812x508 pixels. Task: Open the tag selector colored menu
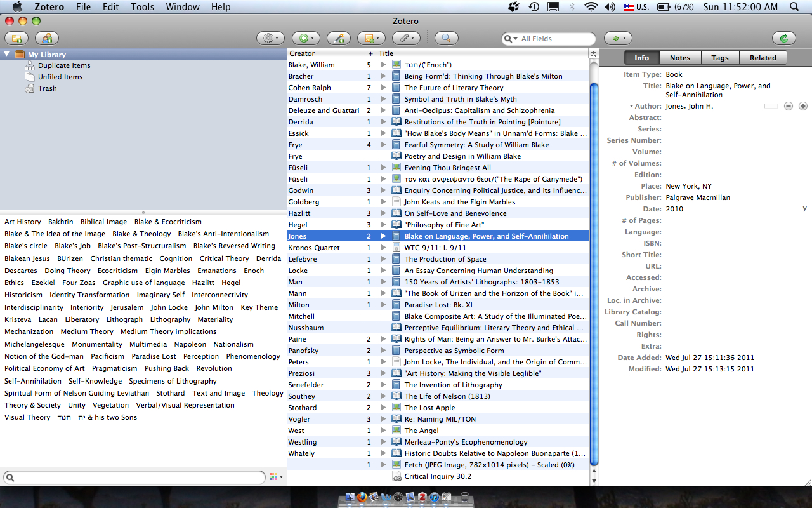coord(275,477)
